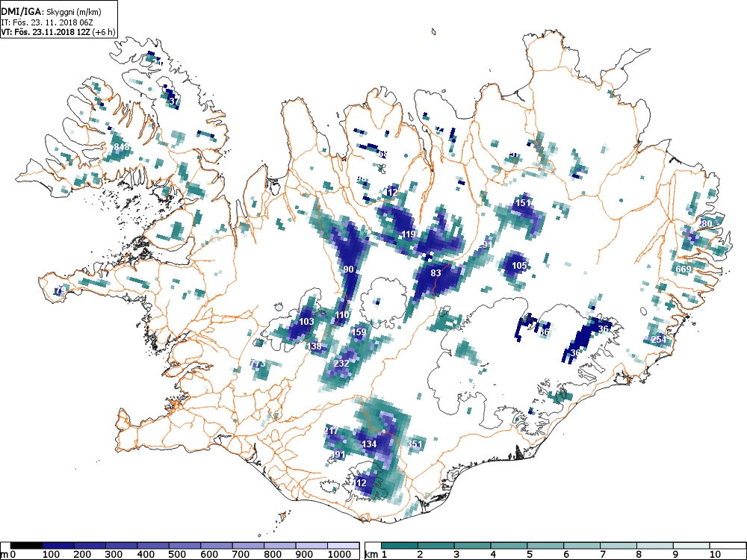Click the "200" meter legend label
The image size is (747, 560).
(x=82, y=555)
